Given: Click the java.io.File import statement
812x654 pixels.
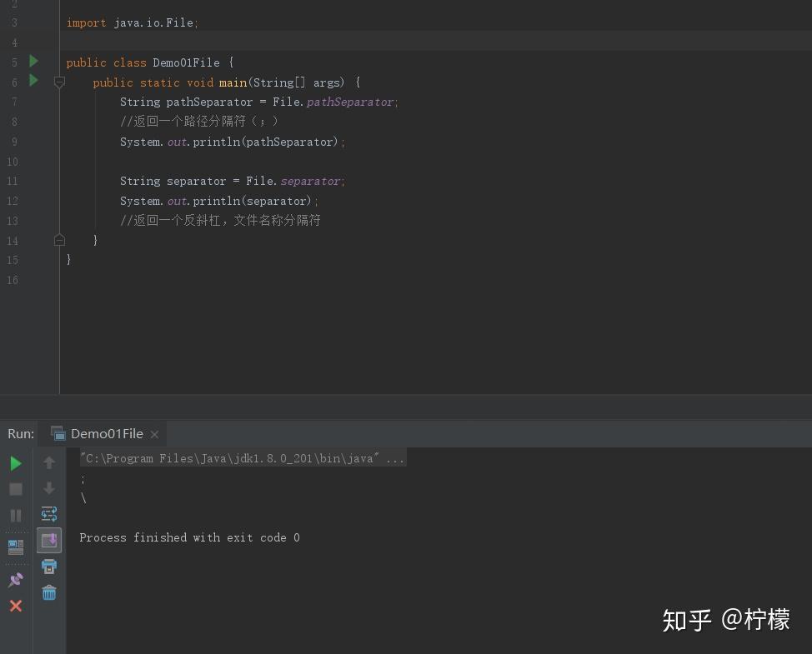Looking at the screenshot, I should [x=132, y=22].
